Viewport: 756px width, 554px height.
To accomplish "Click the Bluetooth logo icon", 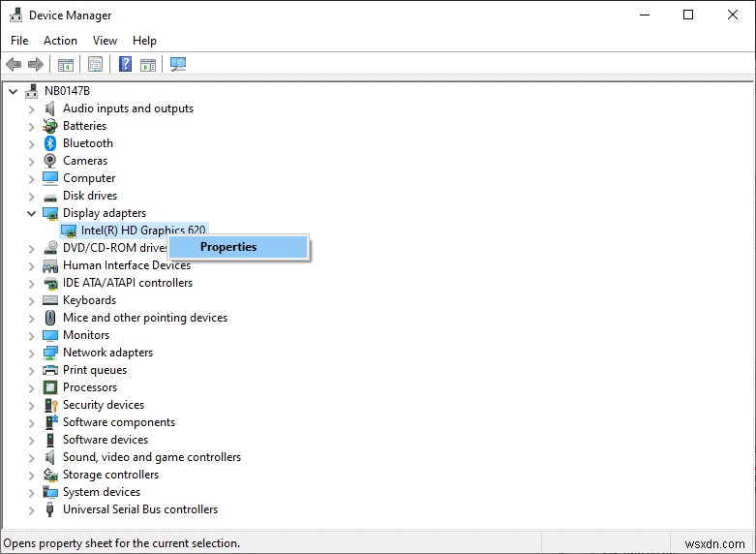I will (50, 143).
